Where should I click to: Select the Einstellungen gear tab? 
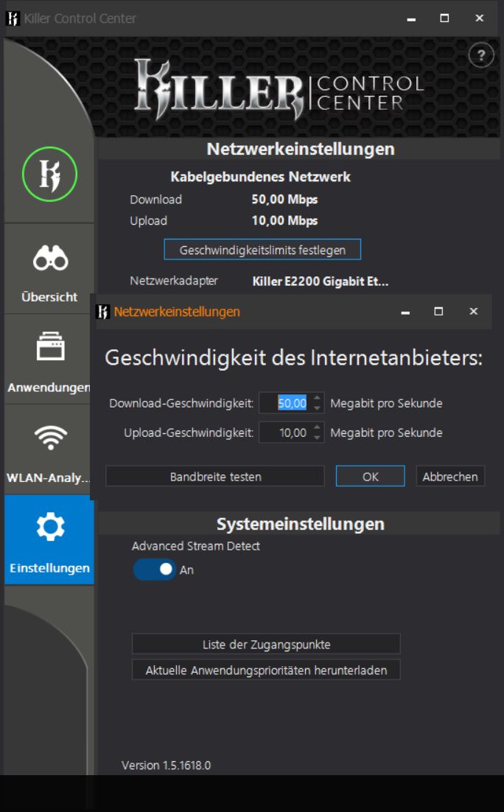pyautogui.click(x=49, y=539)
